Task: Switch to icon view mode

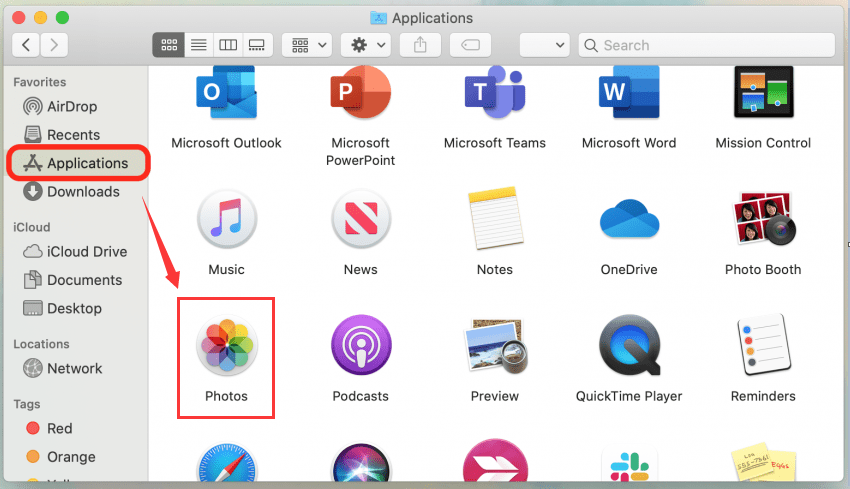Action: tap(169, 45)
